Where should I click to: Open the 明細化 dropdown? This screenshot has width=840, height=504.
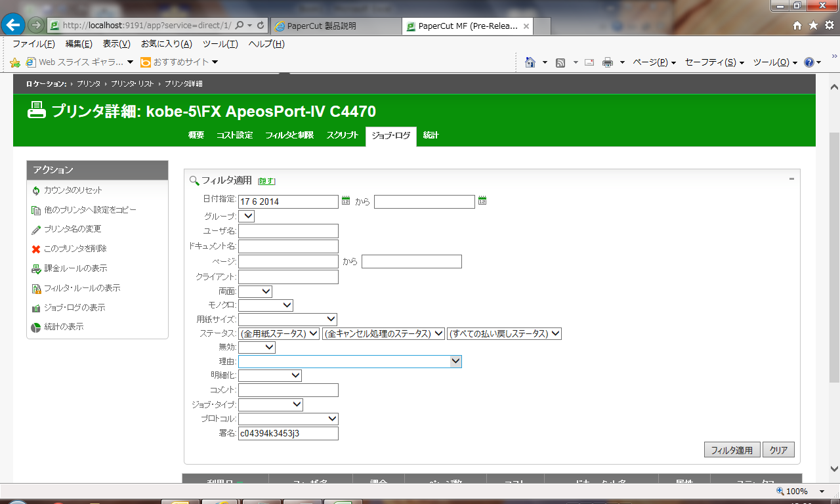[270, 375]
